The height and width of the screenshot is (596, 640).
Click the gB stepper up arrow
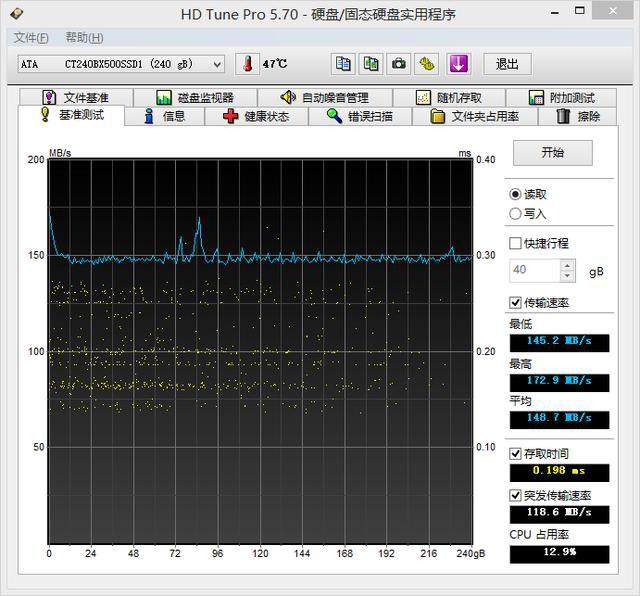click(x=567, y=265)
